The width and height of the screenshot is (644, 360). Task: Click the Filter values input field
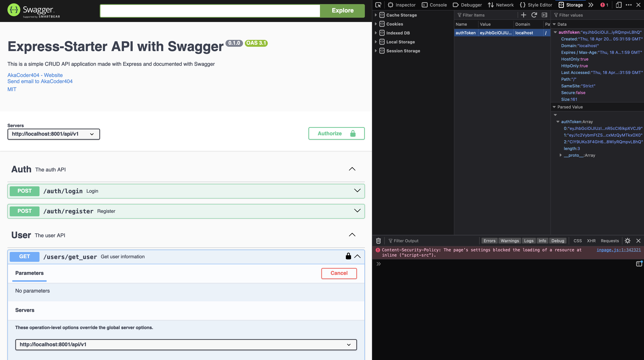click(597, 15)
